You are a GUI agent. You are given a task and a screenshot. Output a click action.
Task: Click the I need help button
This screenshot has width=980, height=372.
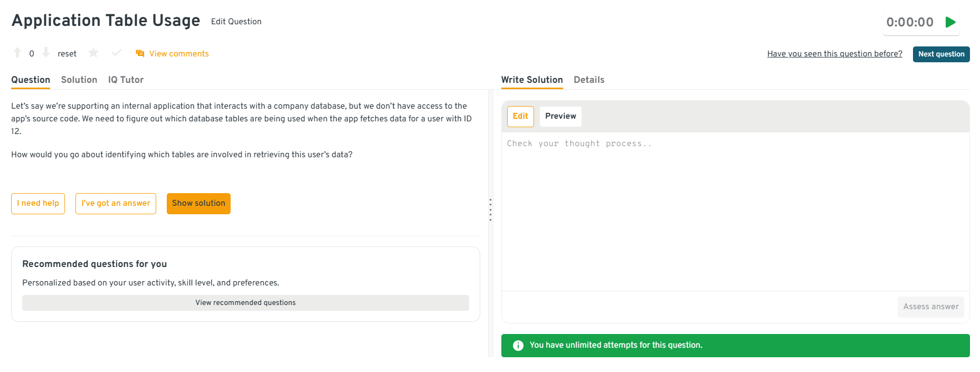[38, 204]
